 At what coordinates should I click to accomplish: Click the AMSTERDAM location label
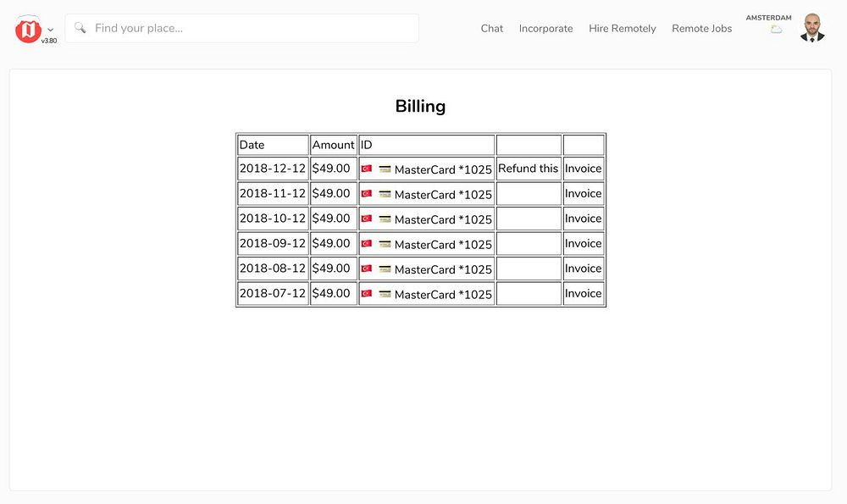(769, 18)
